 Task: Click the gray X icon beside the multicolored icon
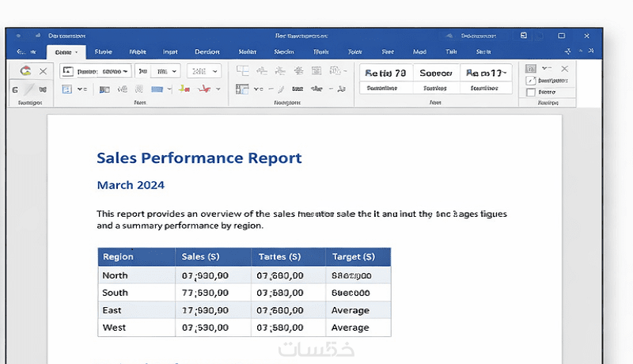coord(43,71)
